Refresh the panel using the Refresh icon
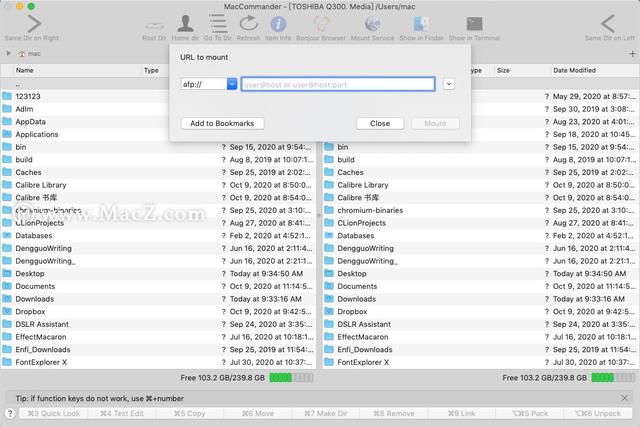 (249, 24)
